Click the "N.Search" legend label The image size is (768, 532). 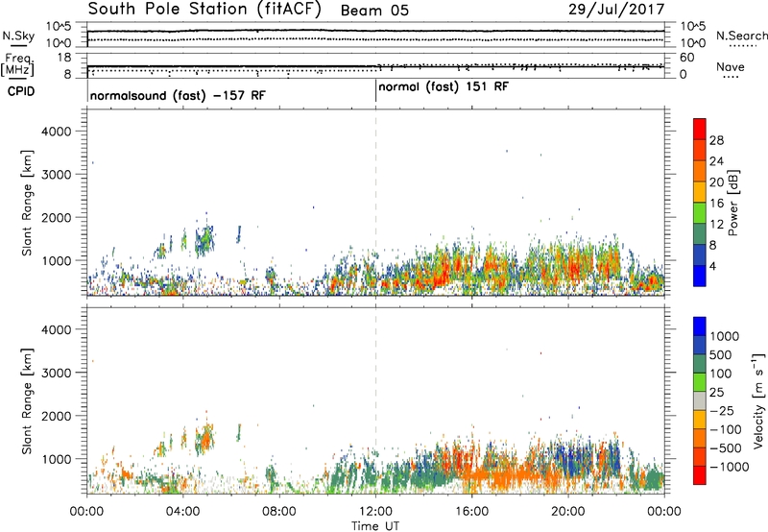(x=741, y=36)
